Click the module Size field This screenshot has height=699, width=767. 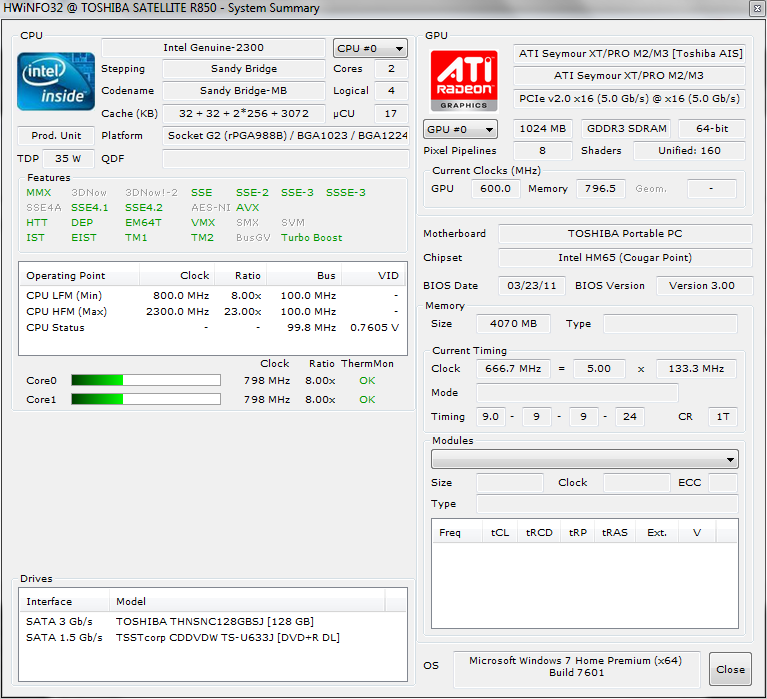coord(510,483)
